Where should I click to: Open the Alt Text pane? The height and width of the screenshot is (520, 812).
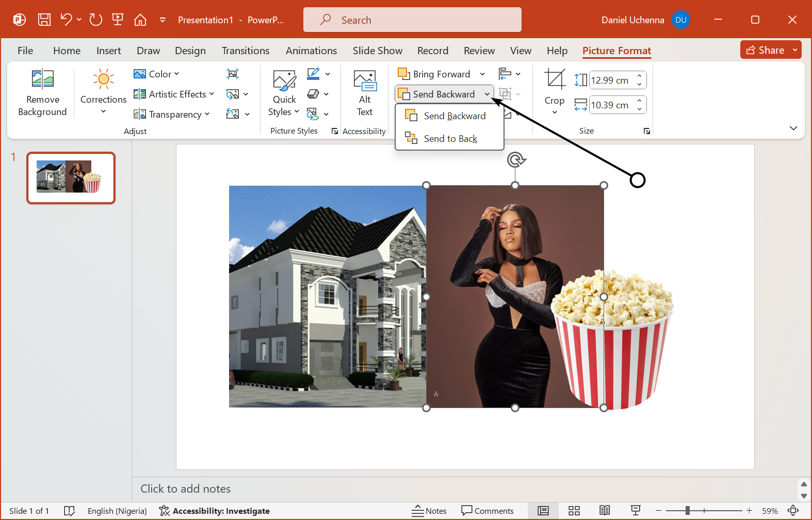point(365,93)
